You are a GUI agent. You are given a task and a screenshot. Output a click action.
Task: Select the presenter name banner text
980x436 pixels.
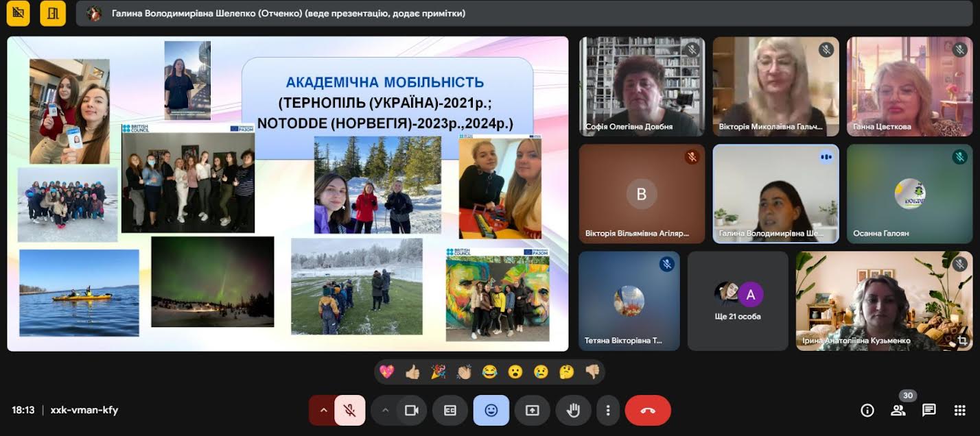[x=288, y=14]
